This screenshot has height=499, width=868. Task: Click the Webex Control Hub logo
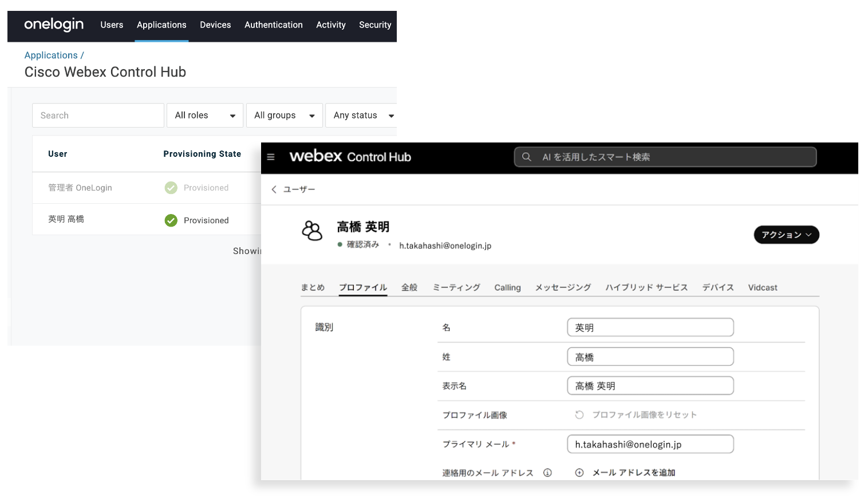pyautogui.click(x=350, y=156)
